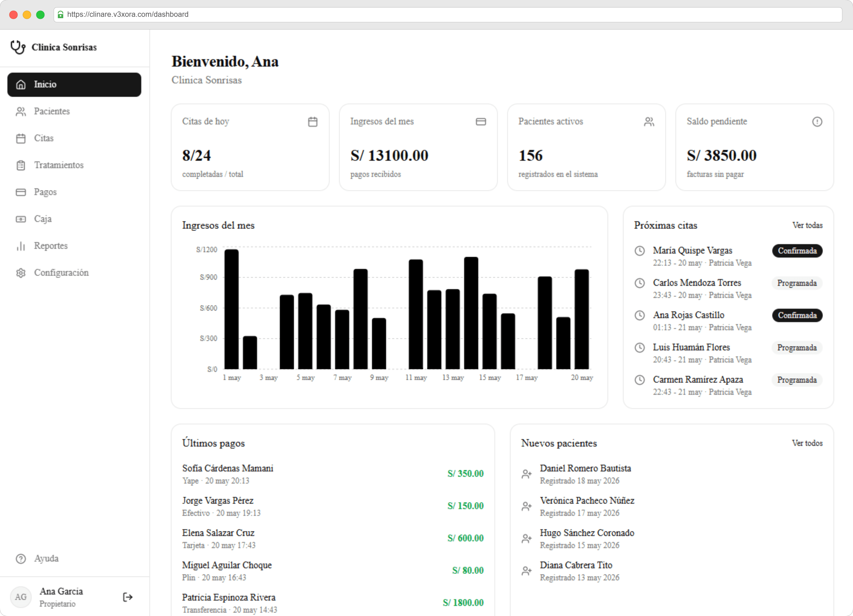Click the S/ 350.00 payment amount

click(x=465, y=474)
